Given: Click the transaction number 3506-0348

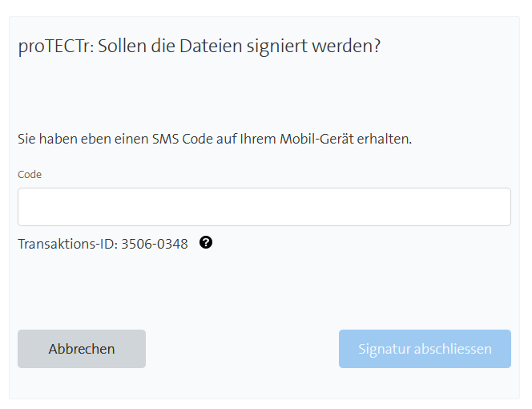Looking at the screenshot, I should (x=154, y=244).
